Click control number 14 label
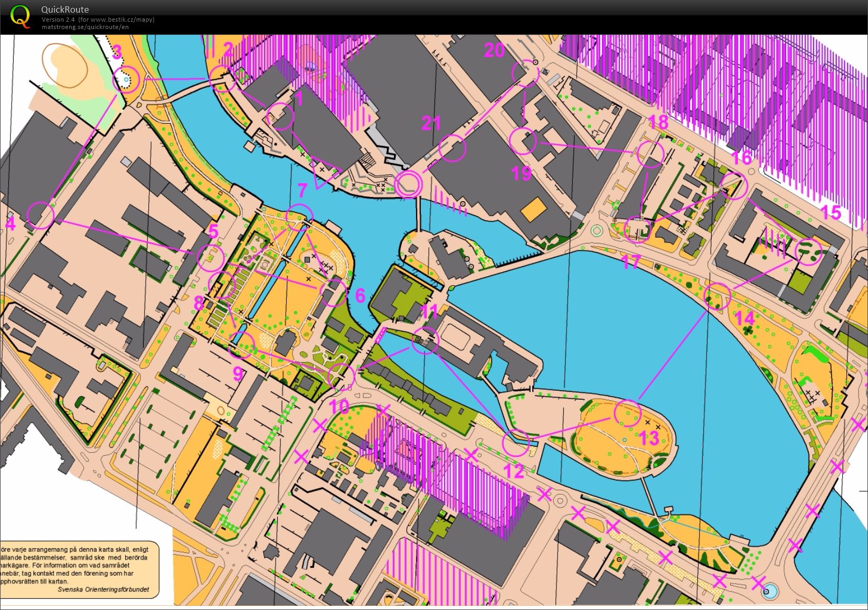868x610 pixels. [745, 318]
